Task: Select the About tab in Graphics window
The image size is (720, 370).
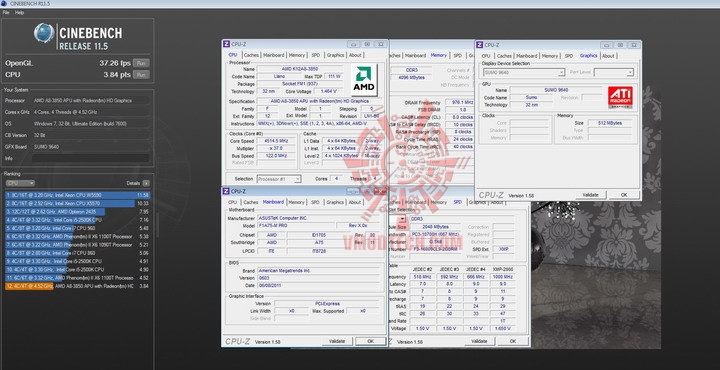Action: point(608,56)
